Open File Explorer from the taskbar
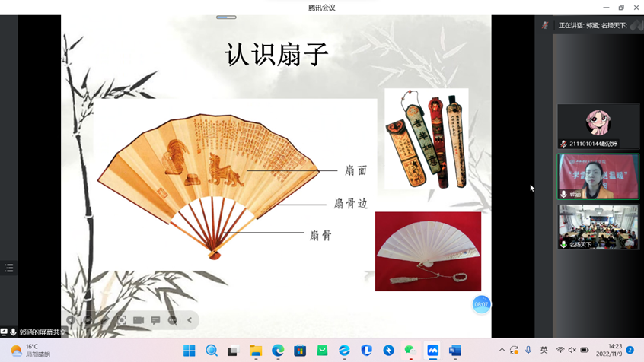 256,351
